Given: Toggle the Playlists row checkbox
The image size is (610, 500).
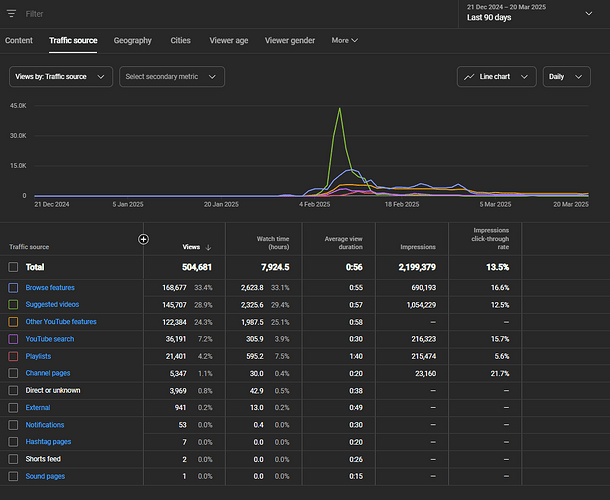Looking at the screenshot, I should [13, 356].
